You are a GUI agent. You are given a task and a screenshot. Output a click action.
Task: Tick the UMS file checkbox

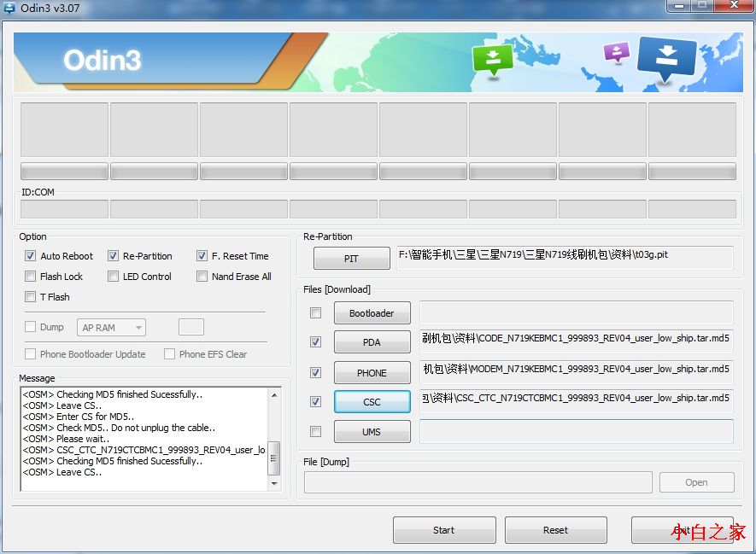point(315,432)
